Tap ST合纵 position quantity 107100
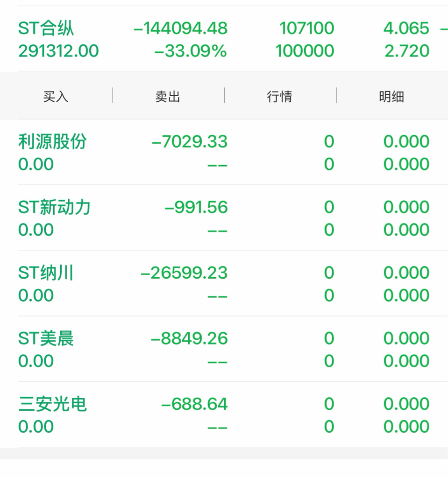This screenshot has height=478, width=448. (307, 28)
